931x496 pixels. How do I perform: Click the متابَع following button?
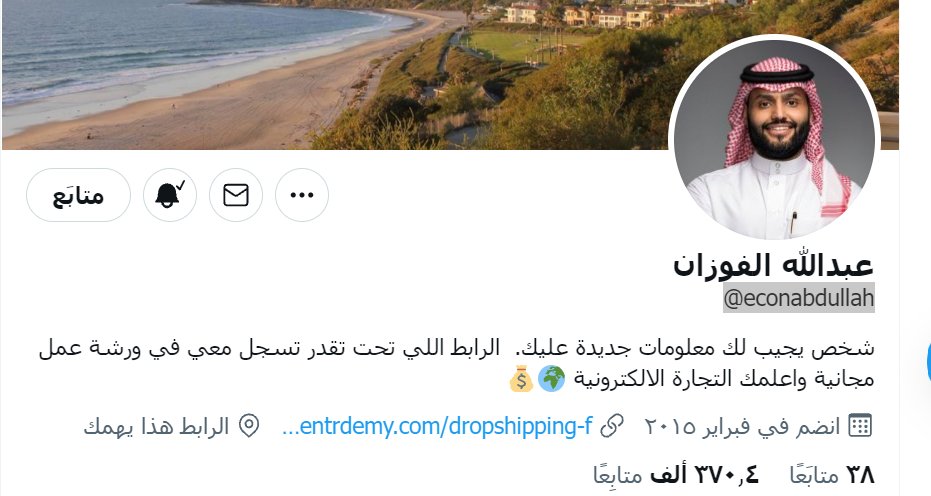point(78,195)
